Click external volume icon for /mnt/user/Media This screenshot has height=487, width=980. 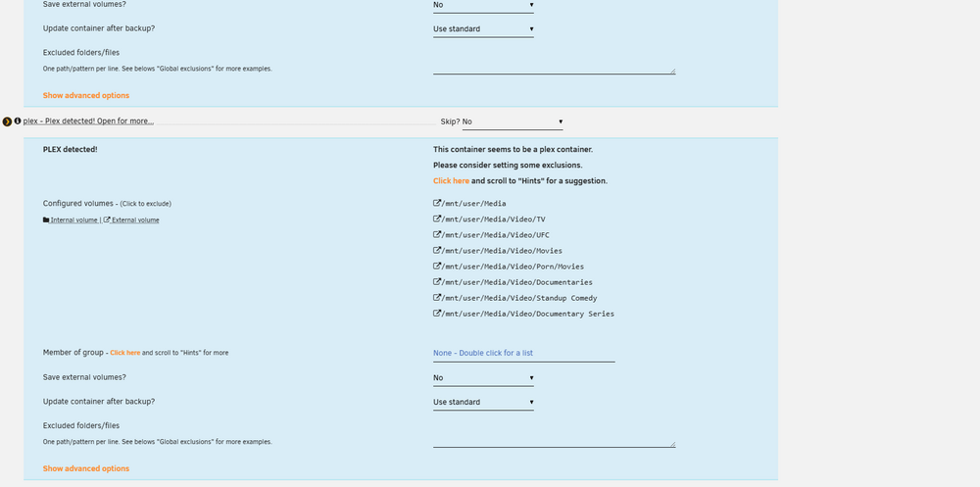coord(437,203)
